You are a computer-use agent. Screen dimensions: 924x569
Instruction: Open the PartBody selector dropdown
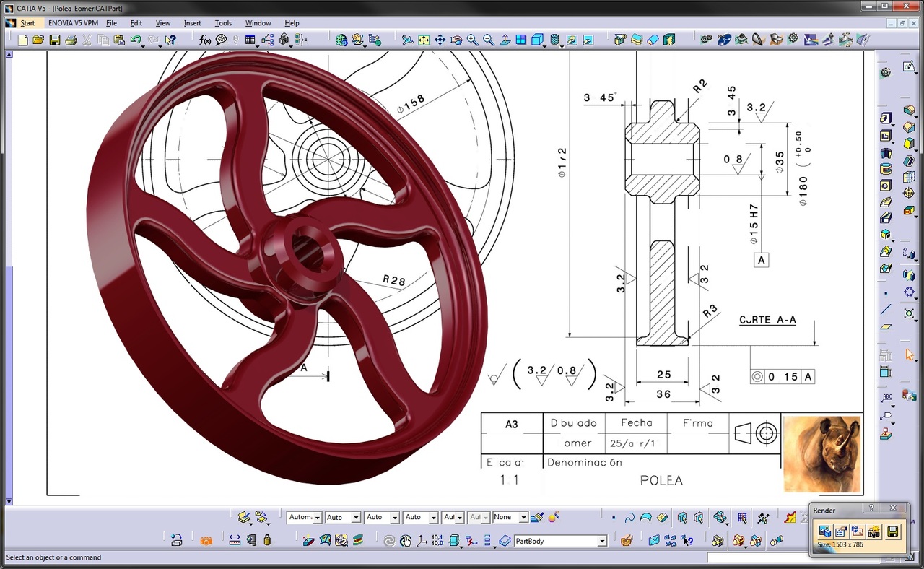560,541
